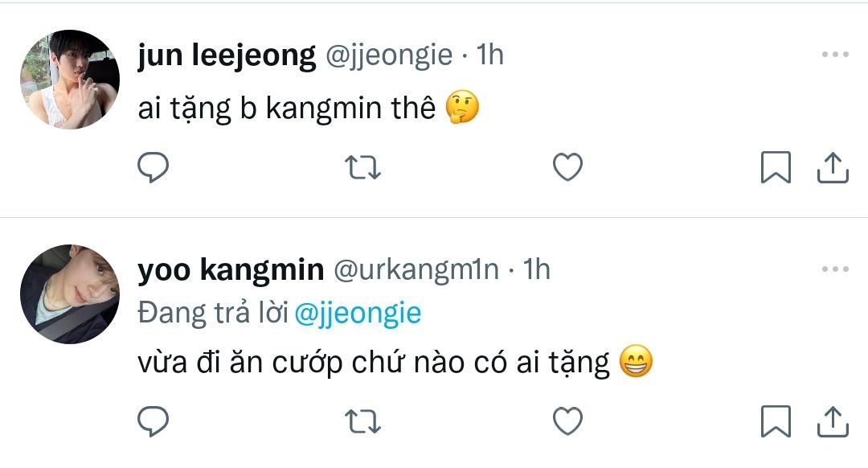This screenshot has width=868, height=468.
Task: Click the @urkangm1n handle
Action: pos(416,270)
